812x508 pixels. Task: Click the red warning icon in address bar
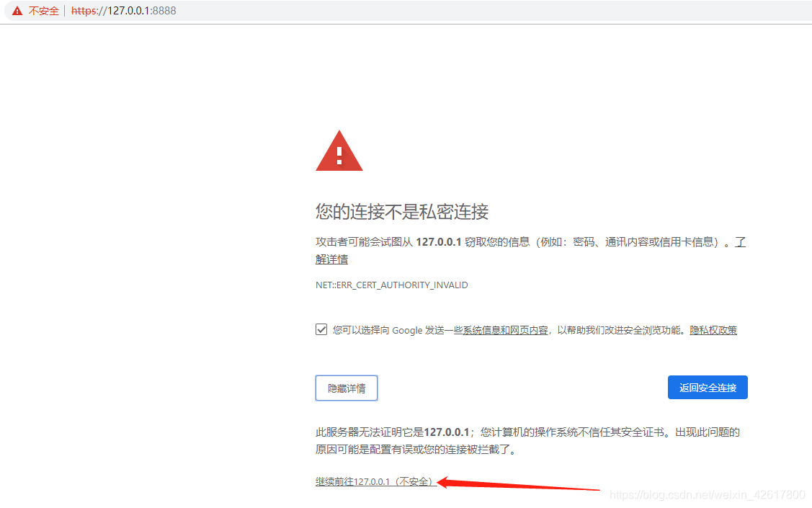pyautogui.click(x=17, y=11)
